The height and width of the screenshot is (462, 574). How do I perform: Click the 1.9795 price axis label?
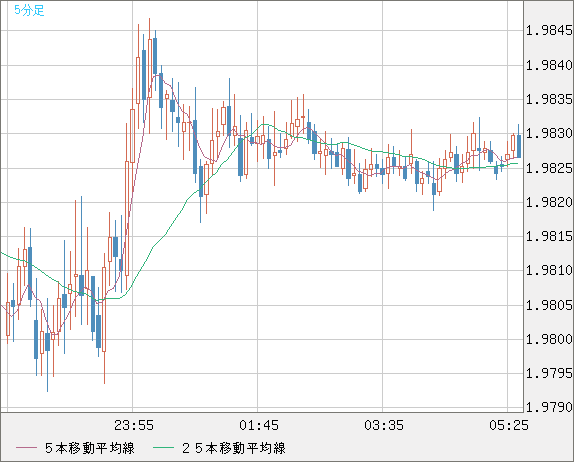[549, 373]
